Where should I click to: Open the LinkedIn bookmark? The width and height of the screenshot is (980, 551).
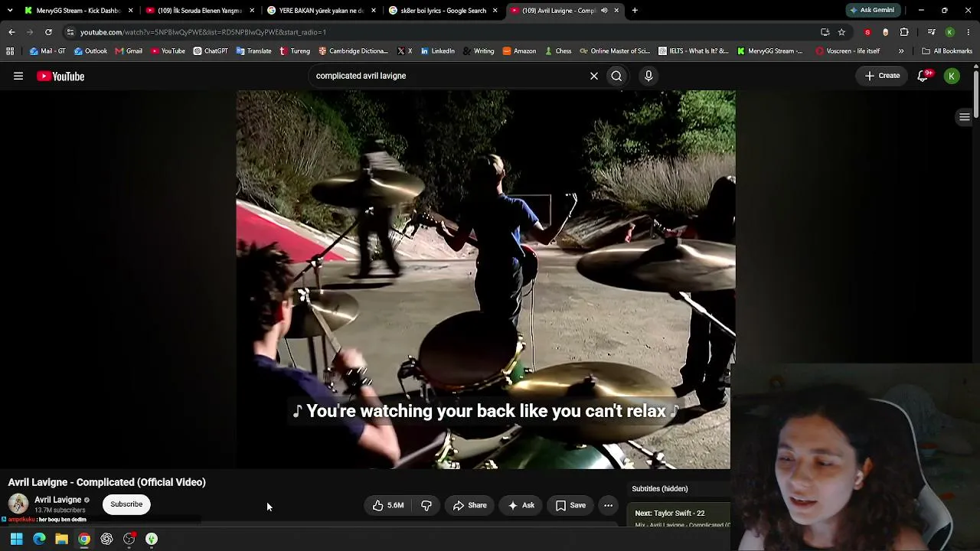click(x=437, y=51)
